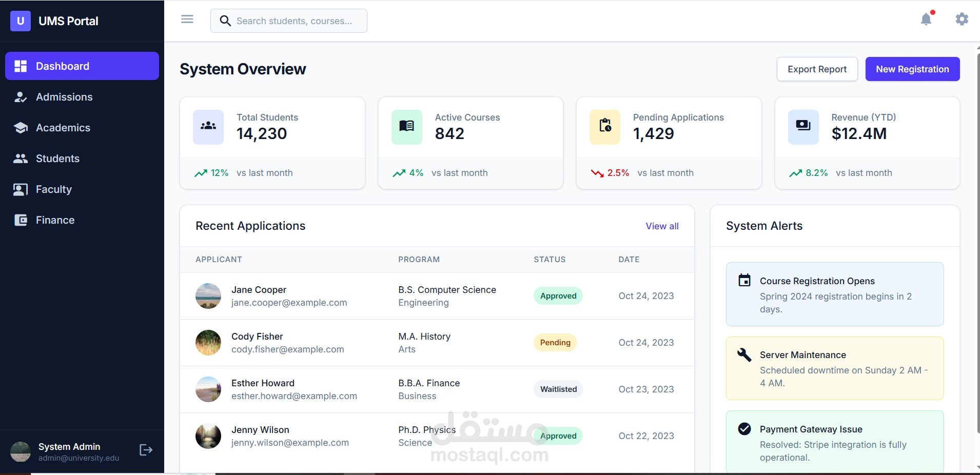980x475 pixels.
Task: Toggle the hamburger sidebar menu
Action: [x=187, y=19]
